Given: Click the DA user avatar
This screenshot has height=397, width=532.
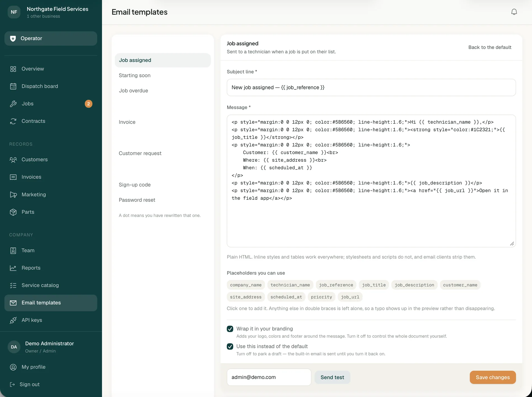Looking at the screenshot, I should [x=14, y=347].
